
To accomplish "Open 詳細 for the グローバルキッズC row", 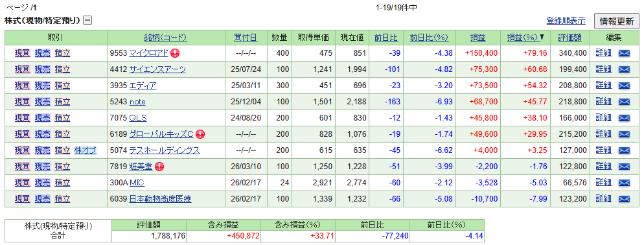I will [x=603, y=134].
